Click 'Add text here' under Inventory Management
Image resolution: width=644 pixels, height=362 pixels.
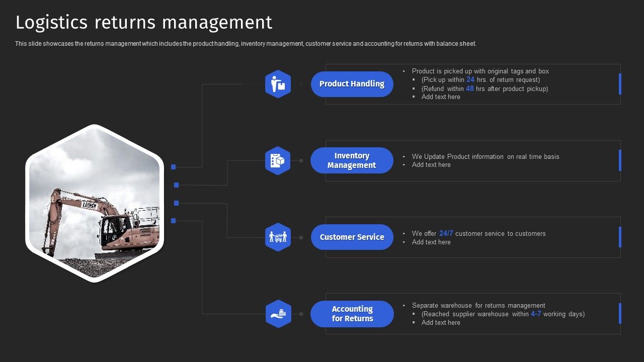point(431,165)
